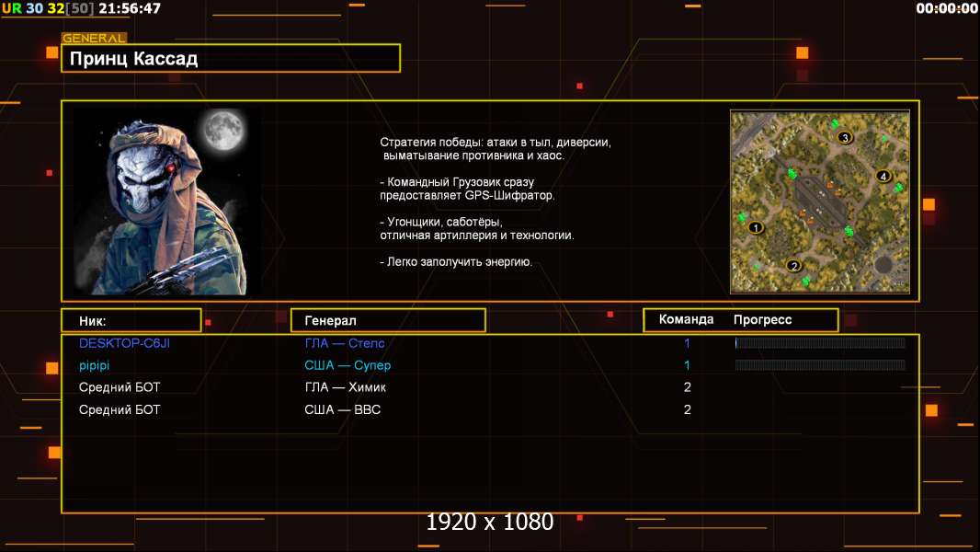Click the 'Легко заполучить энергию' line
The height and width of the screenshot is (552, 980).
456,262
